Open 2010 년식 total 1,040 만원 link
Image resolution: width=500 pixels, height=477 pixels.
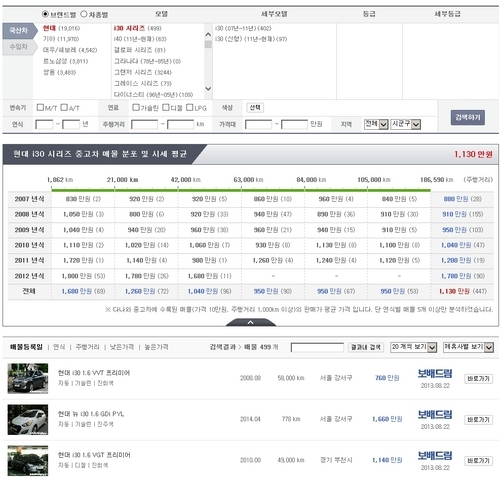click(x=456, y=245)
